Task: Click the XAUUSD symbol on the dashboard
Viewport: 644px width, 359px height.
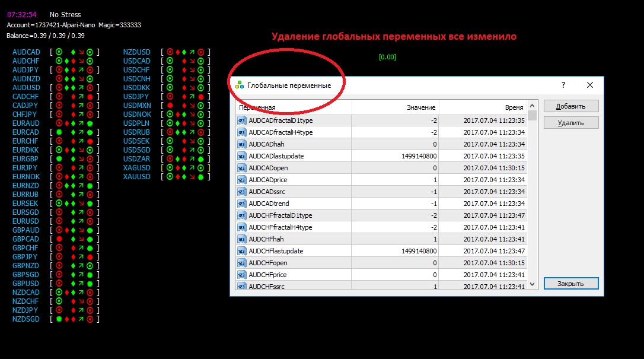Action: (137, 177)
